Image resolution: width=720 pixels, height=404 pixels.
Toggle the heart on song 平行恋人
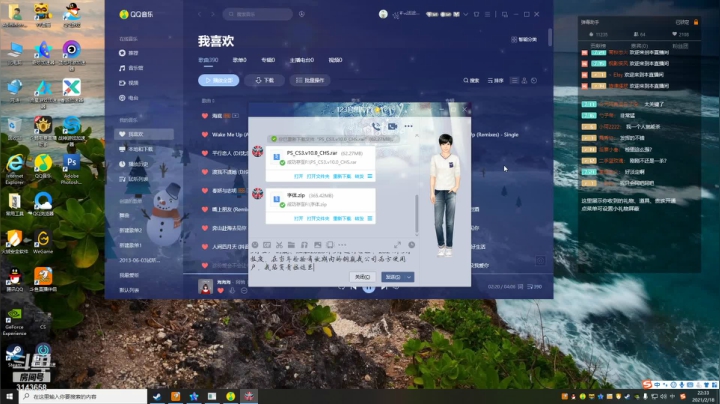point(205,153)
